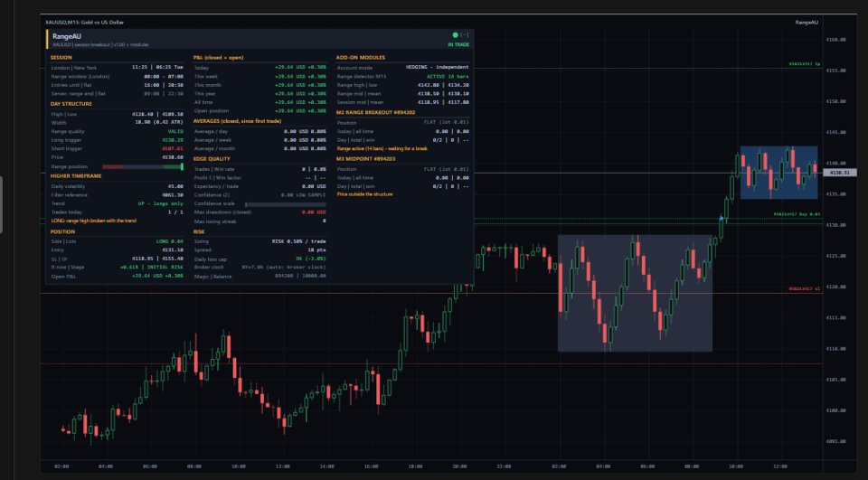This screenshot has width=868, height=480.
Task: Click the Today P&L value in the P&L section
Action: click(300, 68)
